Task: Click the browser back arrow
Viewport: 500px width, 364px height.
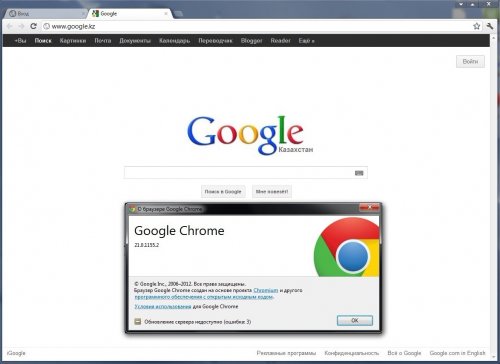Action: (9, 26)
